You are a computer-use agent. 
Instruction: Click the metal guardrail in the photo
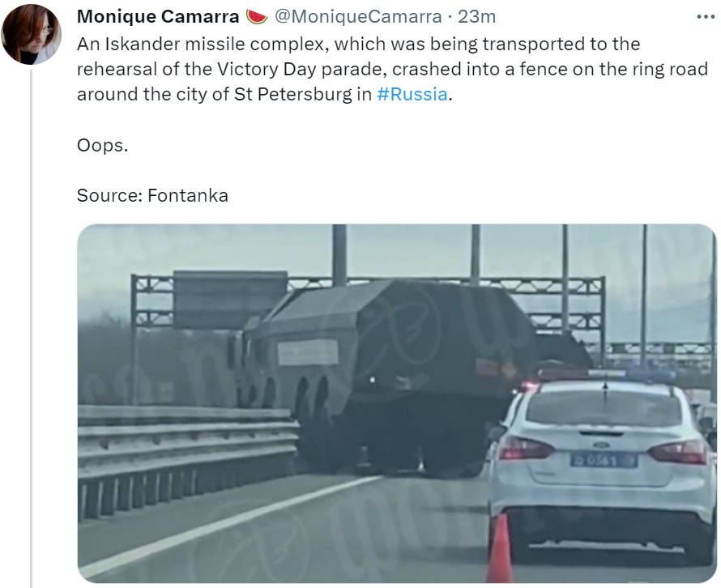point(188,460)
